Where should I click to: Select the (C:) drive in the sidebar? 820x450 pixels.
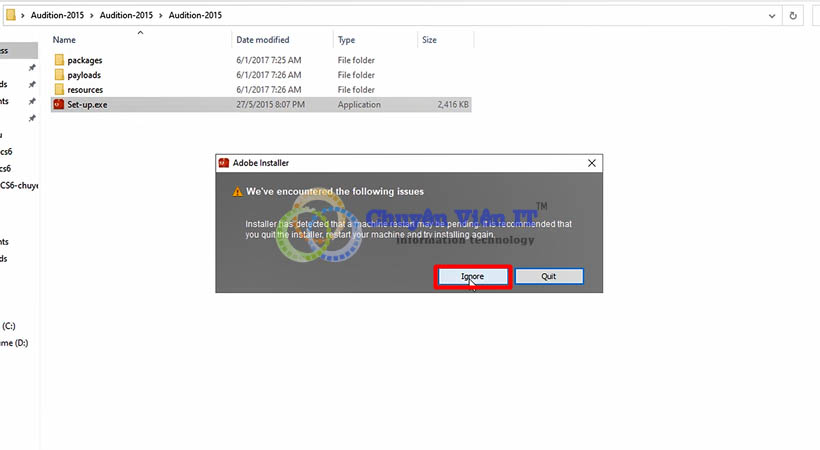pyautogui.click(x=8, y=326)
